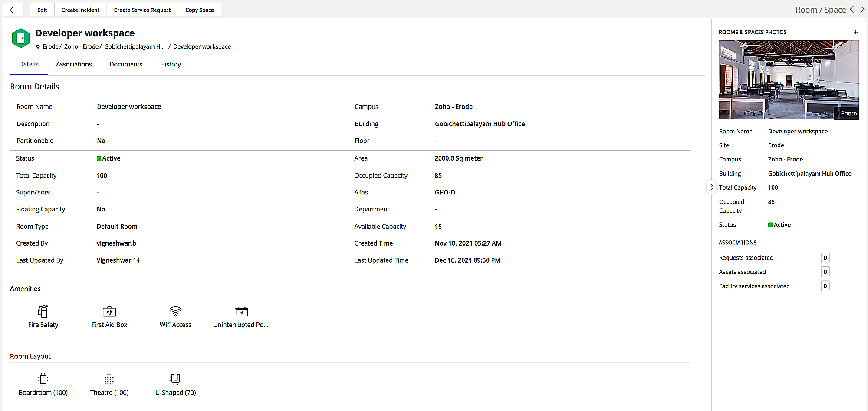Click the Requests associated count box

825,258
